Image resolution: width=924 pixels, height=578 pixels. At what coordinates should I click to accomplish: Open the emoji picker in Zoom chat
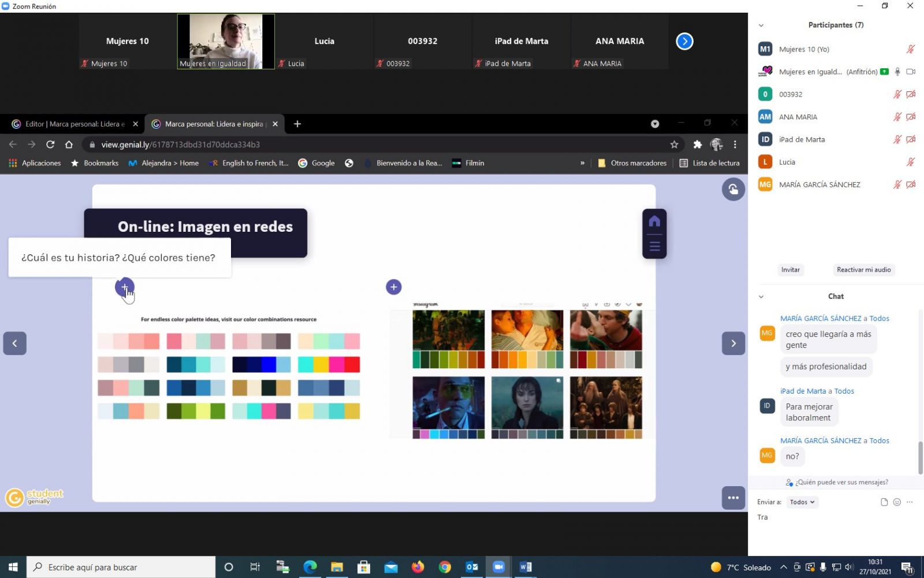[897, 502]
